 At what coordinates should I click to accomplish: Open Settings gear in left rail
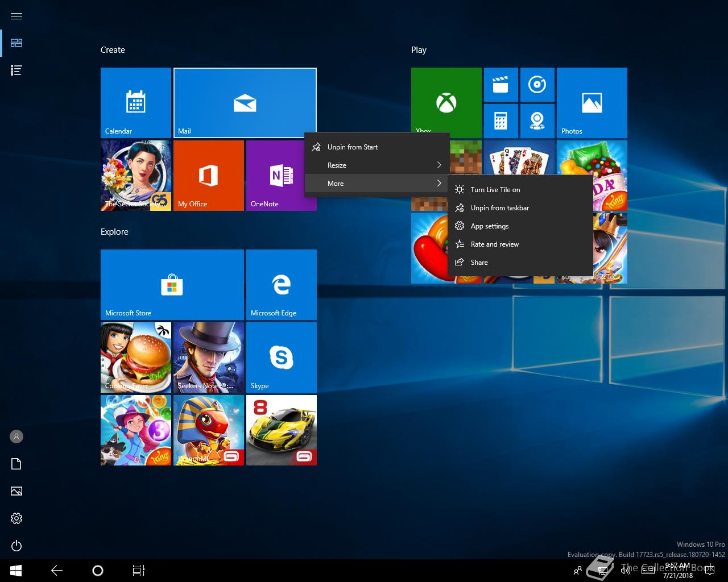(16, 518)
